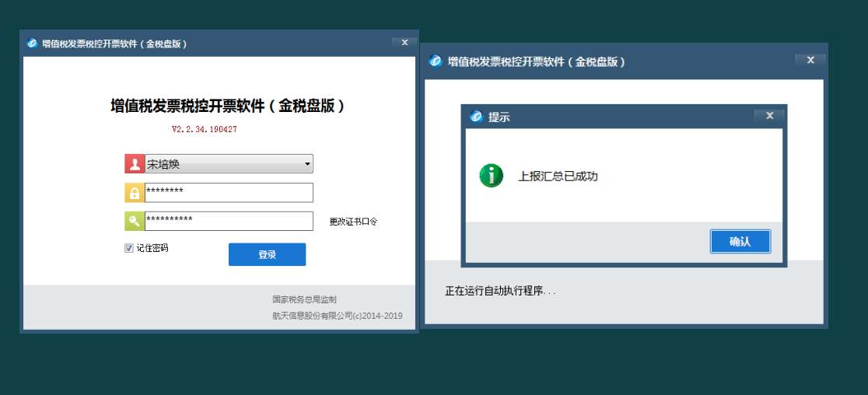
Task: Click the green info icon in the 提示 dialog
Action: point(491,176)
